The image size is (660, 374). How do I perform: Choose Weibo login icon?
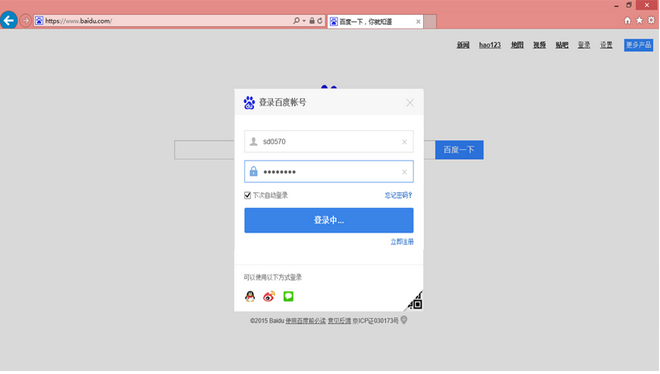[269, 296]
